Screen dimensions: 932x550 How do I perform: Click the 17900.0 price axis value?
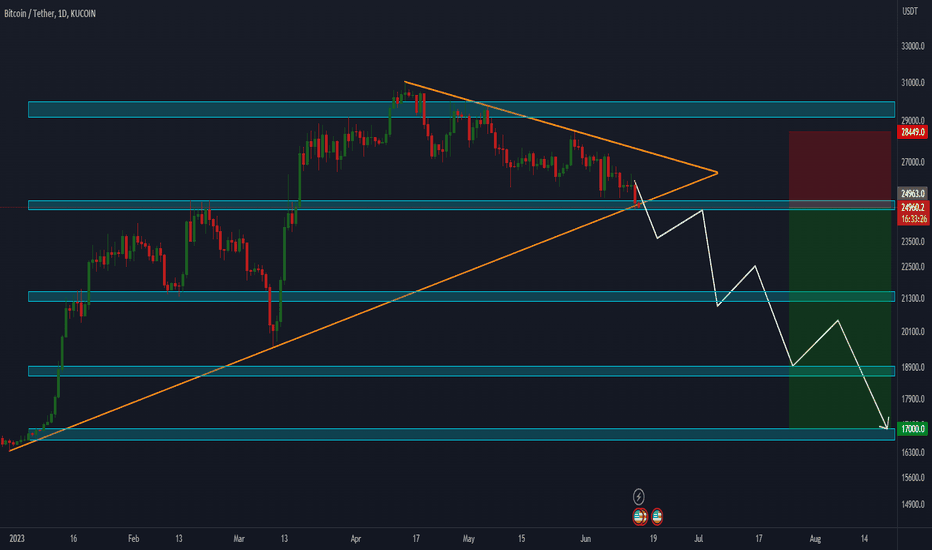pyautogui.click(x=912, y=399)
